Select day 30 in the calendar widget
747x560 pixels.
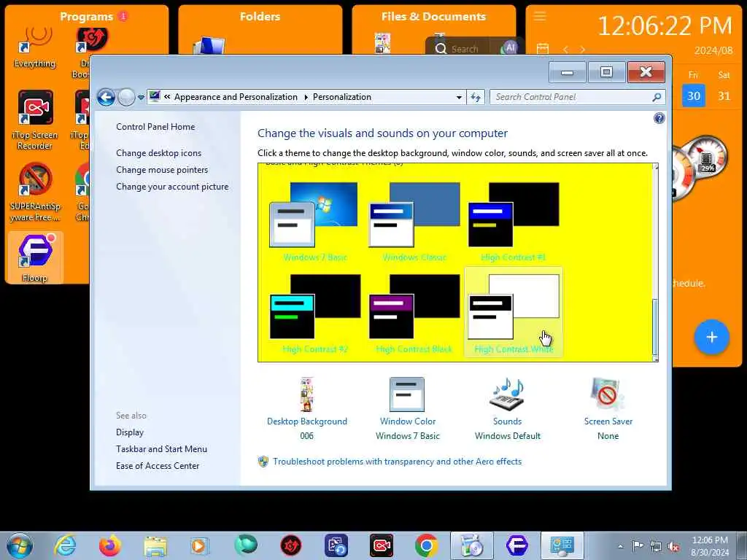[x=694, y=96]
